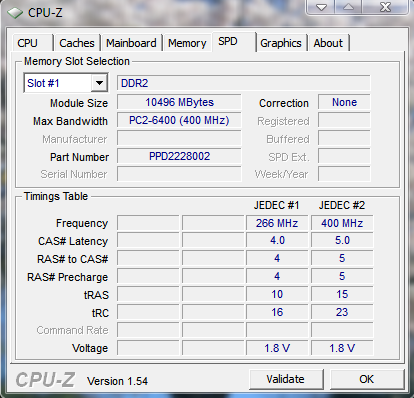Show the About tab

(328, 43)
